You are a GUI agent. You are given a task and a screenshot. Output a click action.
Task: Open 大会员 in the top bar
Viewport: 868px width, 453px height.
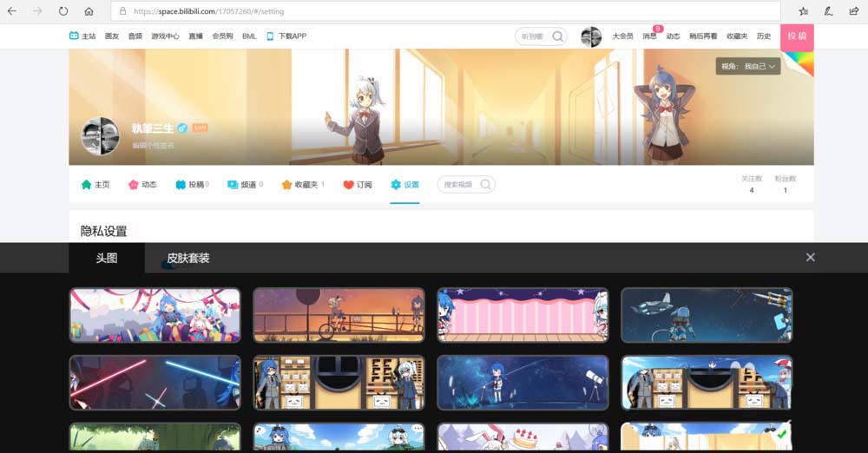click(x=622, y=36)
